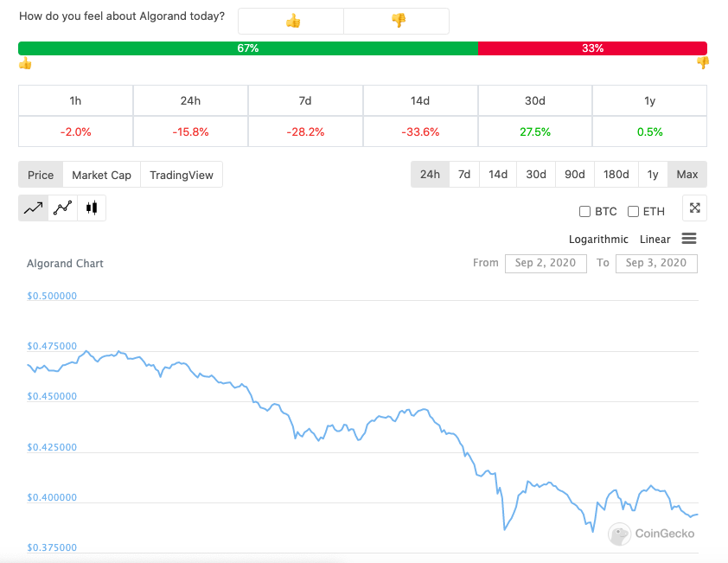Click the 14d table column header
The height and width of the screenshot is (563, 728).
[420, 101]
